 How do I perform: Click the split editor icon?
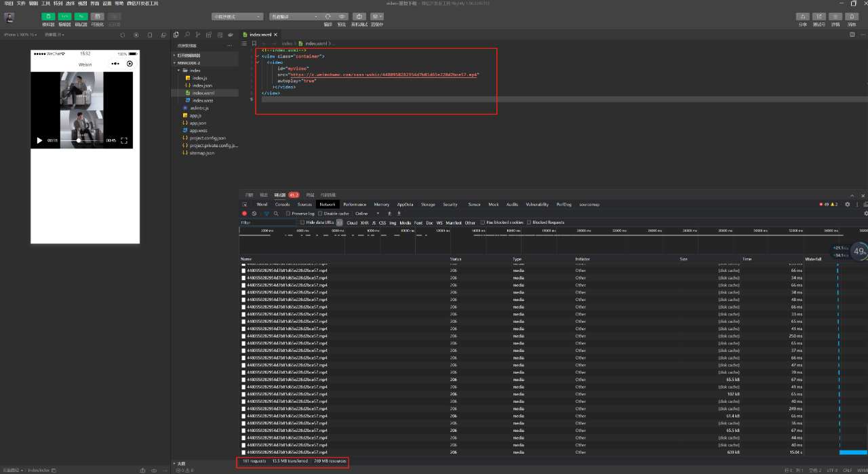(852, 35)
